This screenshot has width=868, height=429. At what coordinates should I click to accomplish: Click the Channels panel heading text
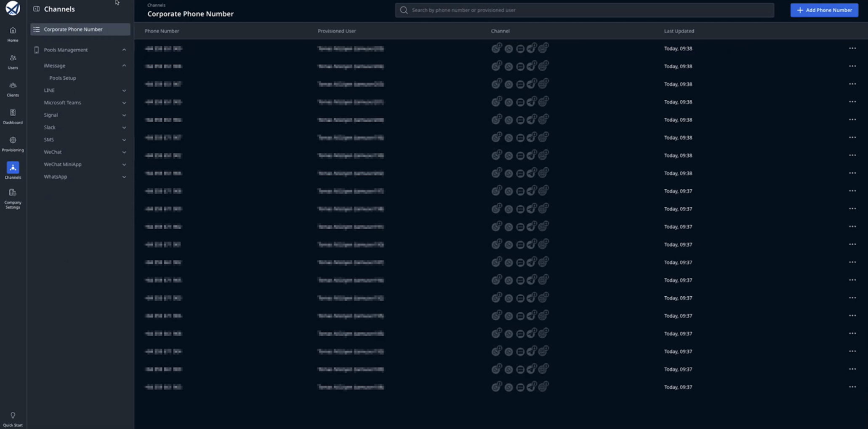tap(59, 9)
